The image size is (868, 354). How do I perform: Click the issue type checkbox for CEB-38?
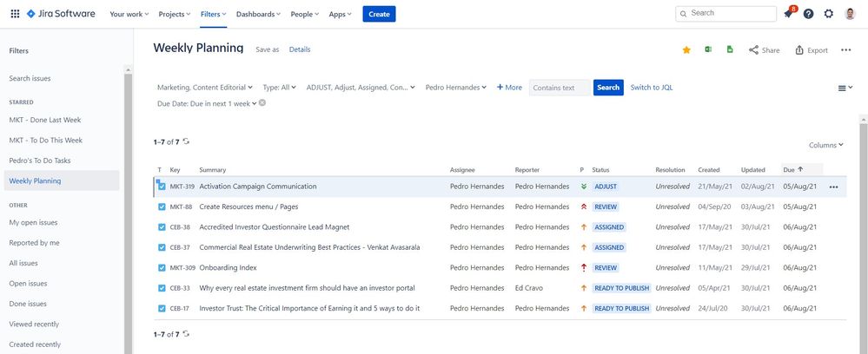tap(162, 227)
